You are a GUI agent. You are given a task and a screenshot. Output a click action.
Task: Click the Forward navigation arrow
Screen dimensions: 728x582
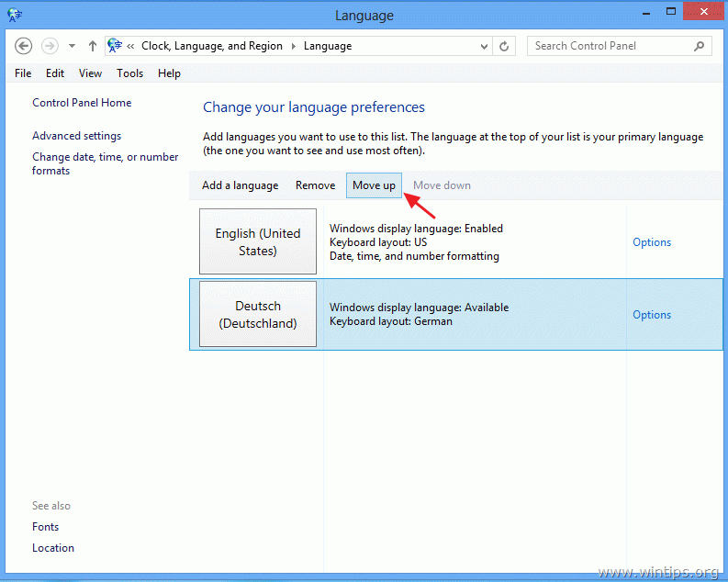(50, 46)
